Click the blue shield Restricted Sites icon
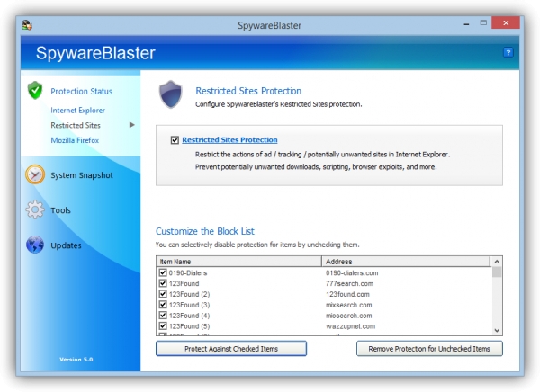The image size is (540, 392). [x=170, y=94]
